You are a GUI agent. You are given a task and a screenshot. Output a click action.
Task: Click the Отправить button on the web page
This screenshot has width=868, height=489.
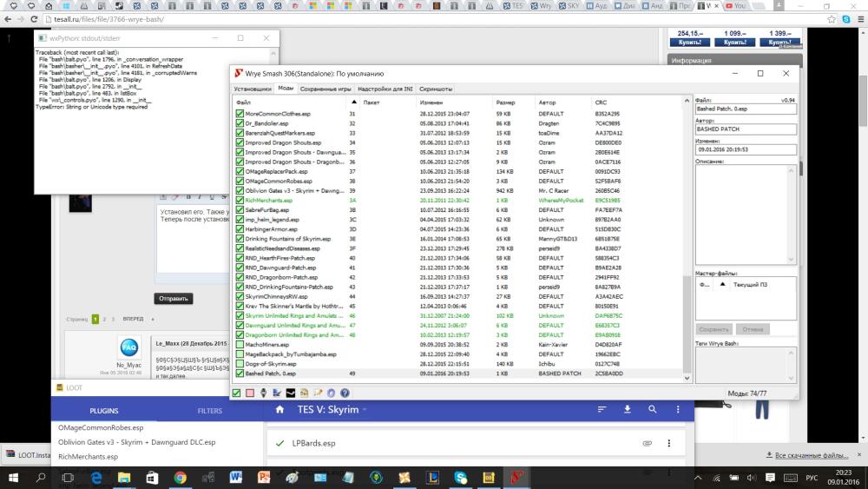point(174,299)
